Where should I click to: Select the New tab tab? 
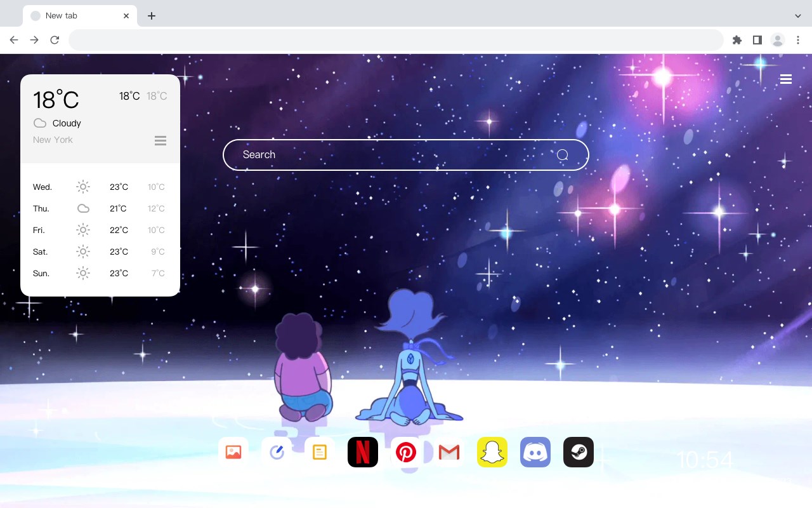(80, 16)
